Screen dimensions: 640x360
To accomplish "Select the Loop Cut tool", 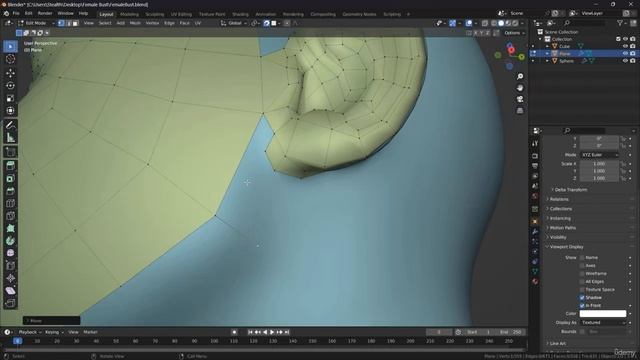I will coord(10,203).
